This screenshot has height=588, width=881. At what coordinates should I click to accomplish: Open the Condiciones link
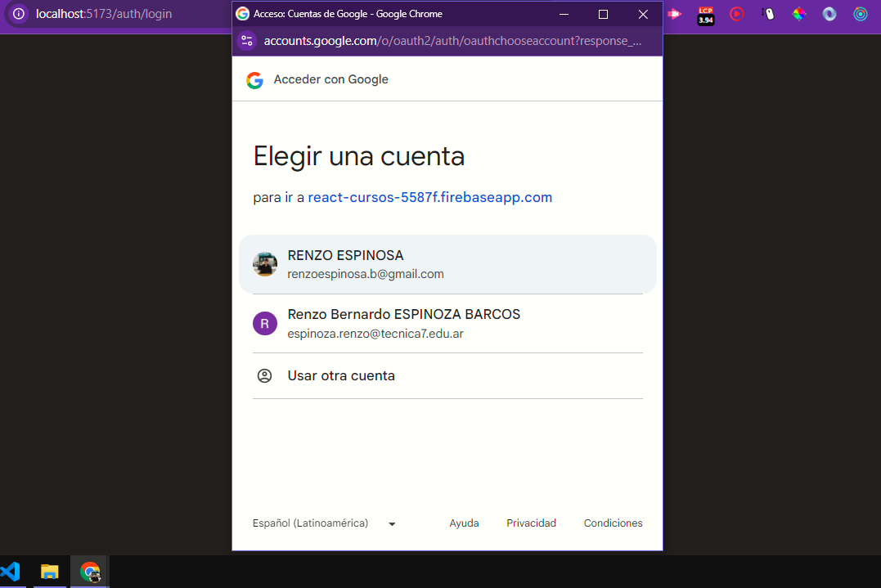613,523
